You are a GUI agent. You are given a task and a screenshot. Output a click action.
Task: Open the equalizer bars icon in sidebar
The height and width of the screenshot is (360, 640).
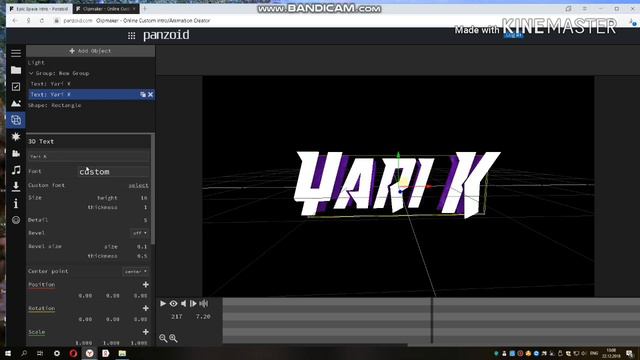coord(16,153)
